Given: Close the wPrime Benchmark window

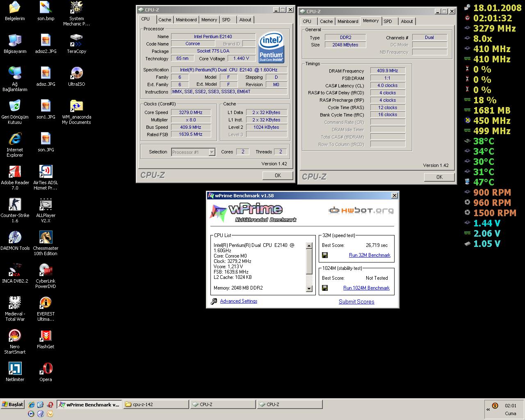Looking at the screenshot, I should coord(394,196).
